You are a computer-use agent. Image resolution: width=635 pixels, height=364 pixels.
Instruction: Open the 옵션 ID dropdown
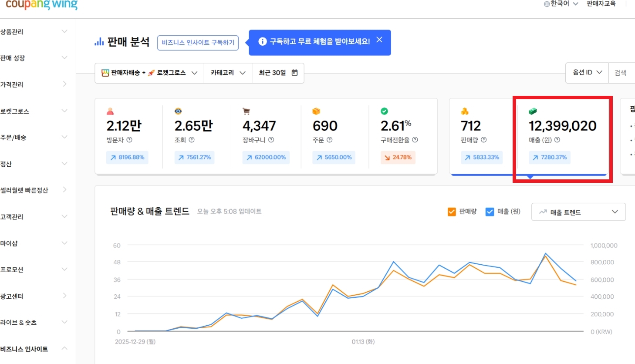click(x=587, y=72)
